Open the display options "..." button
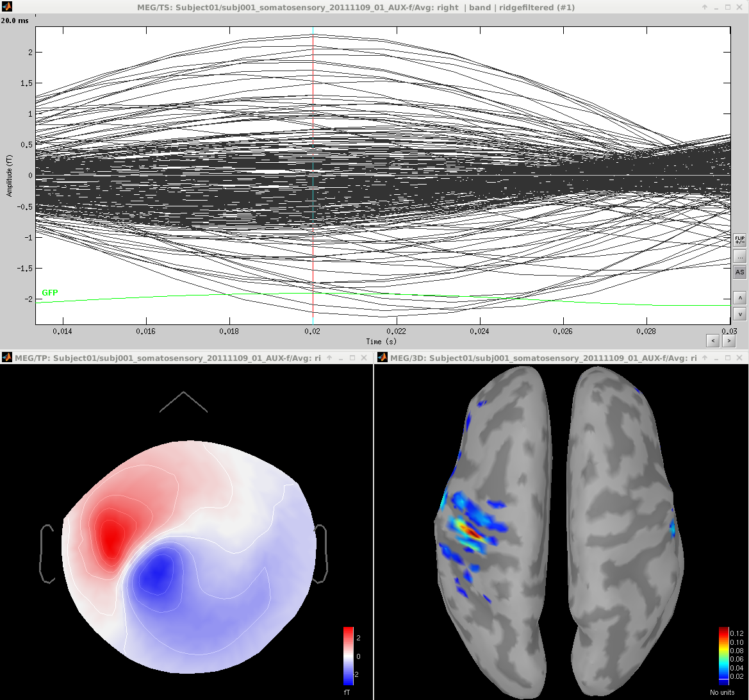Viewport: 749px width, 700px height. [x=740, y=256]
